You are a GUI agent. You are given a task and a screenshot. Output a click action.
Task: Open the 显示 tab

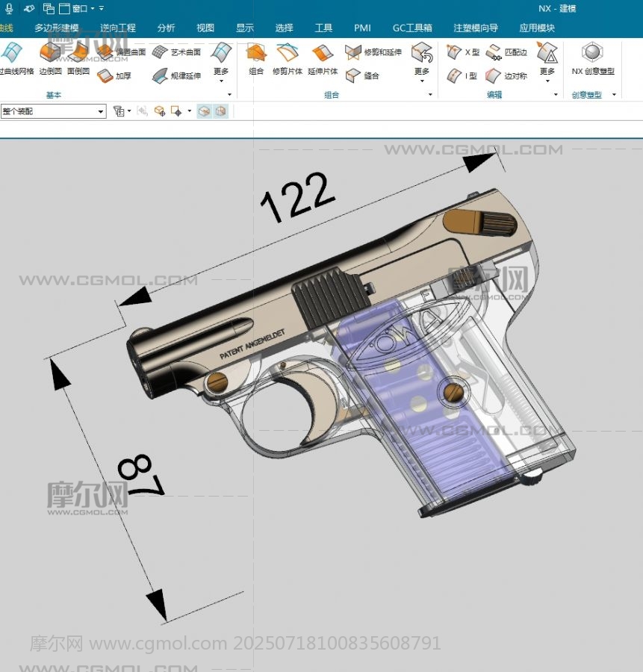tap(245, 28)
